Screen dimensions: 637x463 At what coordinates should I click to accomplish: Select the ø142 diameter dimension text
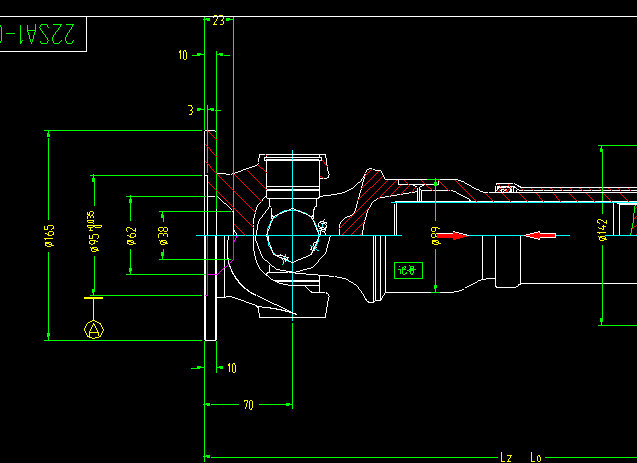pos(601,230)
